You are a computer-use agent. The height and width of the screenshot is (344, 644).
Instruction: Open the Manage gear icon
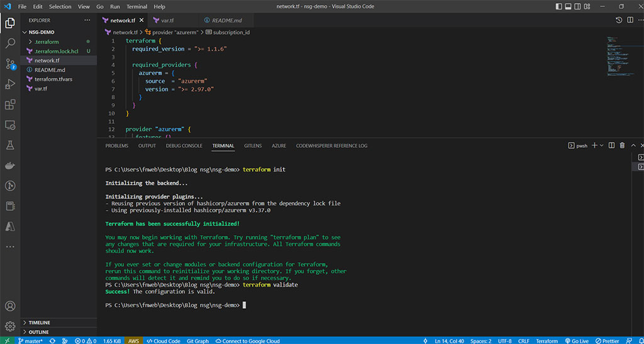pos(10,326)
